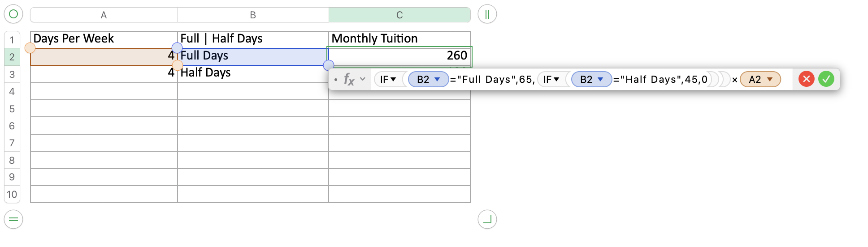This screenshot has width=868, height=247.
Task: Select column A header
Action: click(x=104, y=15)
